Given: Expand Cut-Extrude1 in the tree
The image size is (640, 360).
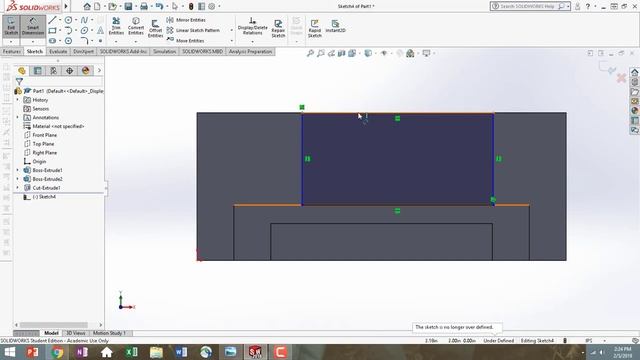Looking at the screenshot, I should click(x=18, y=188).
